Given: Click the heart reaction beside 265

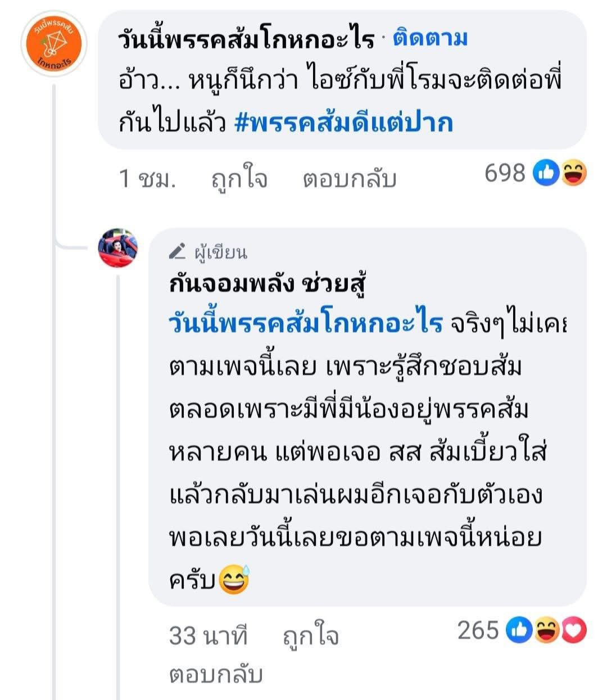Looking at the screenshot, I should pos(573,630).
